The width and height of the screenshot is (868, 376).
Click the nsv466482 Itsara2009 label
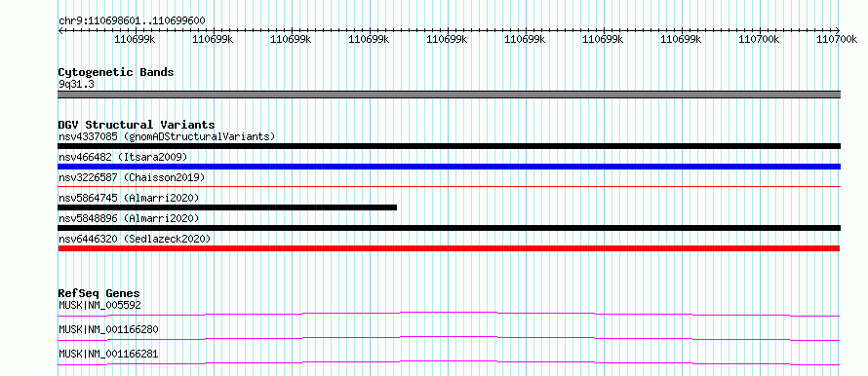click(123, 157)
